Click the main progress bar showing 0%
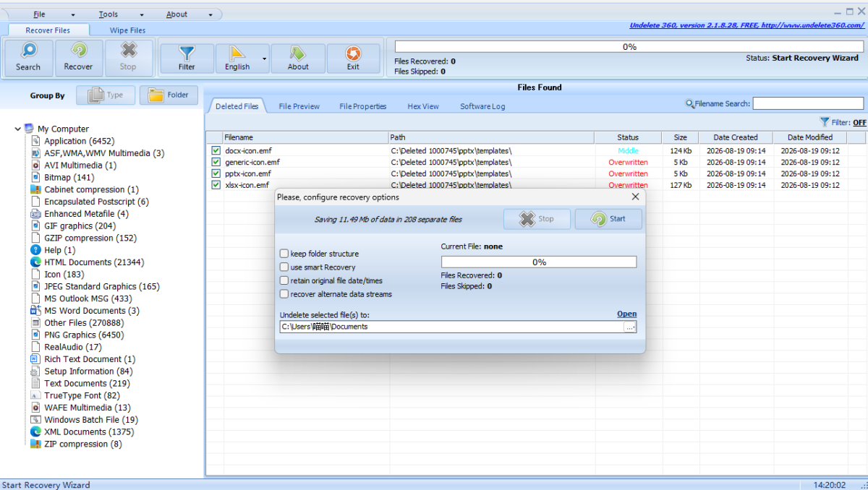This screenshot has width=868, height=490. coord(629,46)
